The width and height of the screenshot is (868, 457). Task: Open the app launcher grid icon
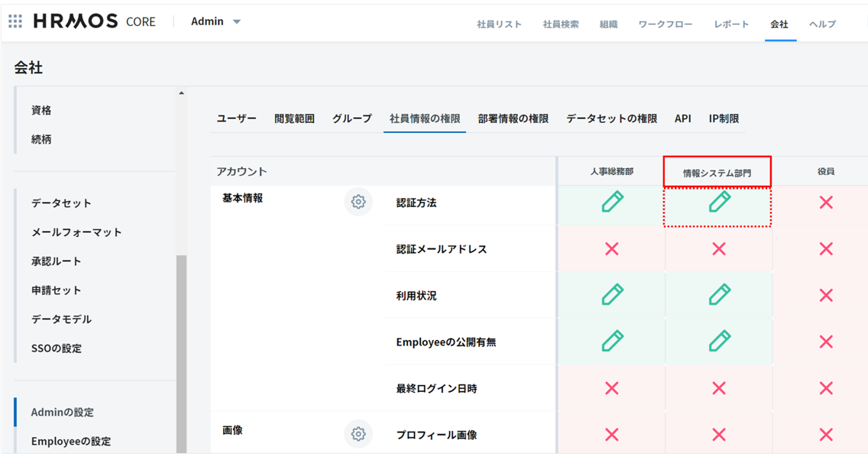(15, 21)
